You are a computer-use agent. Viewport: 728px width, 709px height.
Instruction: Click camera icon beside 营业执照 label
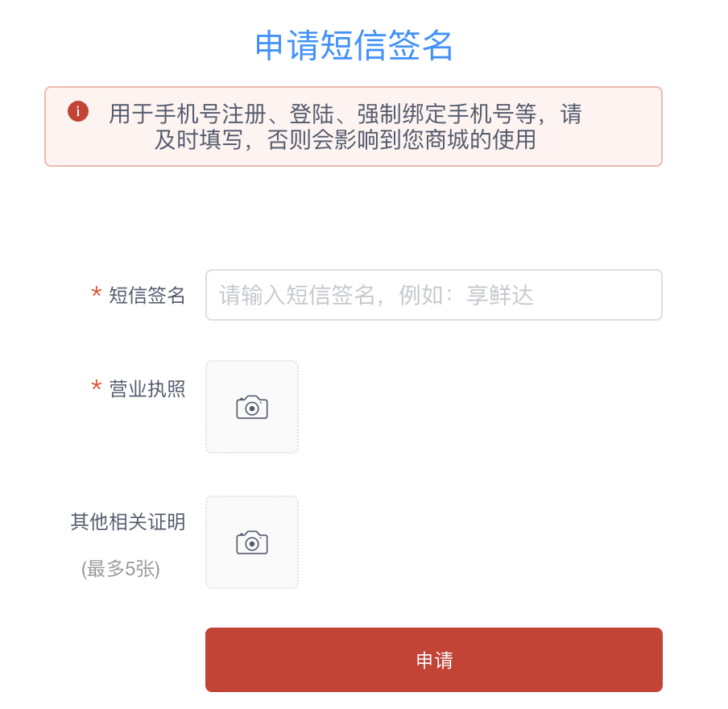[252, 408]
